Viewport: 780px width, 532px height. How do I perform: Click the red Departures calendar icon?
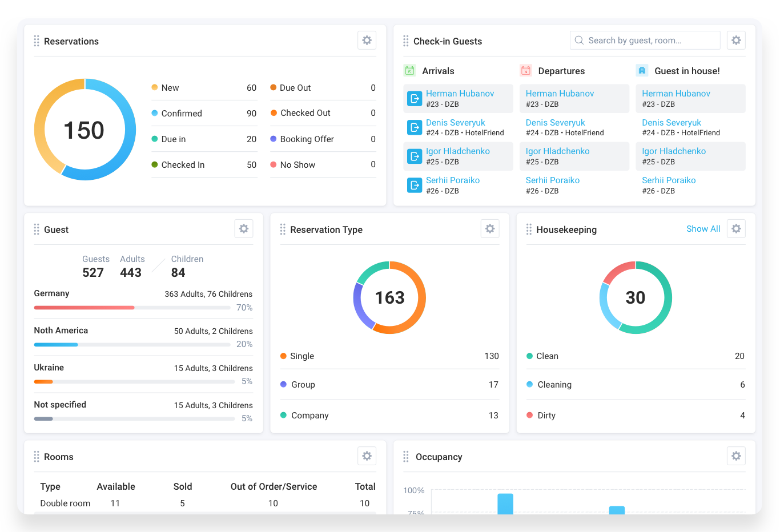click(525, 70)
